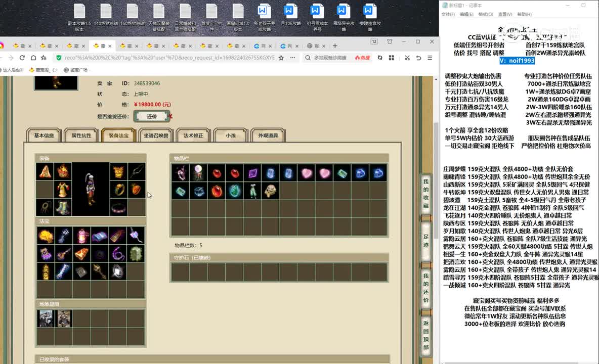Open Notepad 查看(V) menu
Viewport: 599px width, 364px height.
(x=505, y=14)
